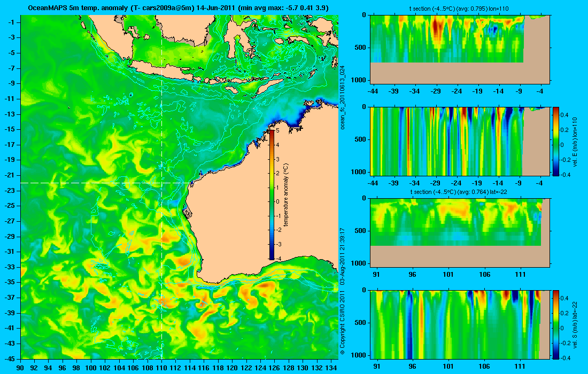588x374 pixels.
Task: Select the vertical 'ocean_fc_20110613_024' text
Action: point(342,97)
